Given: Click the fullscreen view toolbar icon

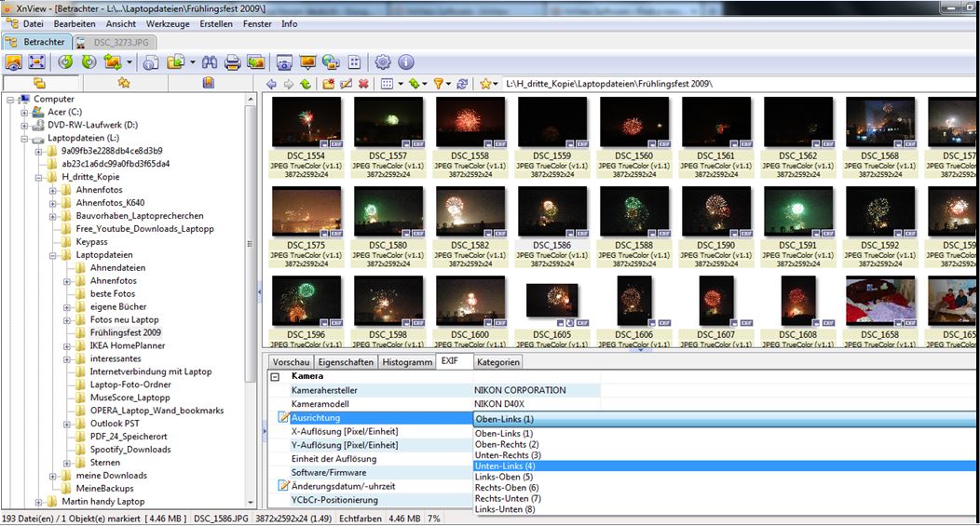Looking at the screenshot, I should pyautogui.click(x=36, y=62).
